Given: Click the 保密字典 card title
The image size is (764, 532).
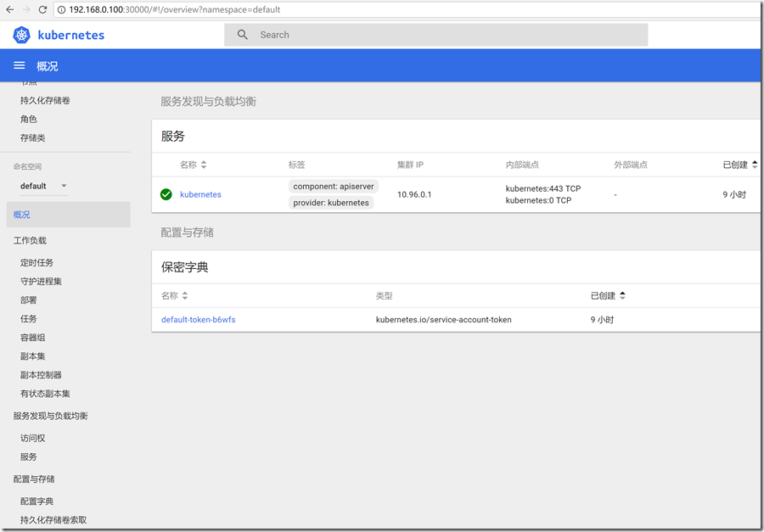Looking at the screenshot, I should tap(185, 267).
